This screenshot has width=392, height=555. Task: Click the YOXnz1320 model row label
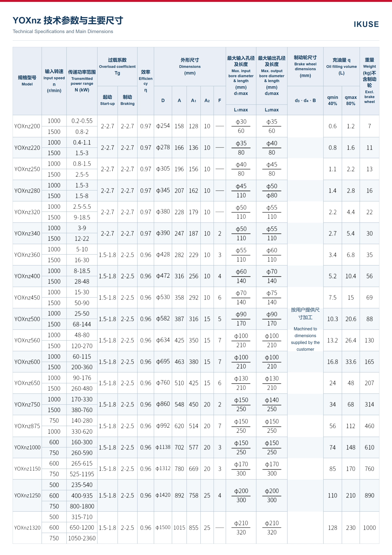[27, 528]
